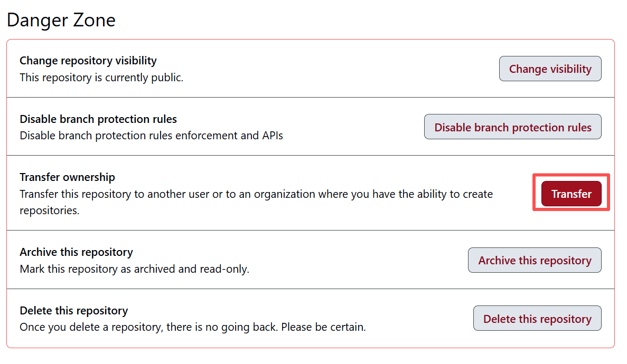Screen dimensions: 627x364
Task: Click the Transfer ownership title
Action: (x=67, y=177)
